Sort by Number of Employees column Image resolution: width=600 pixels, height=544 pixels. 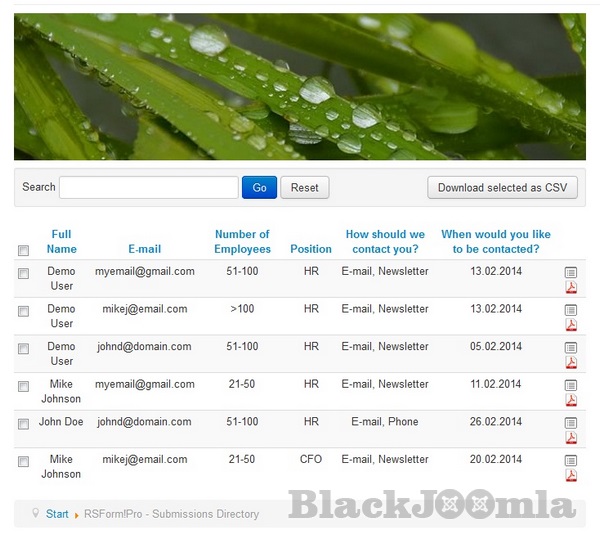[242, 242]
